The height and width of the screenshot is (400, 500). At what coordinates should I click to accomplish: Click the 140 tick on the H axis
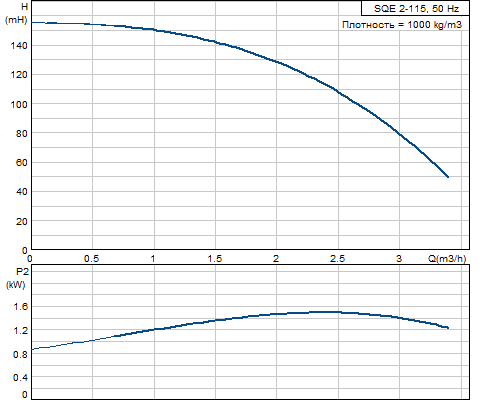click(19, 46)
